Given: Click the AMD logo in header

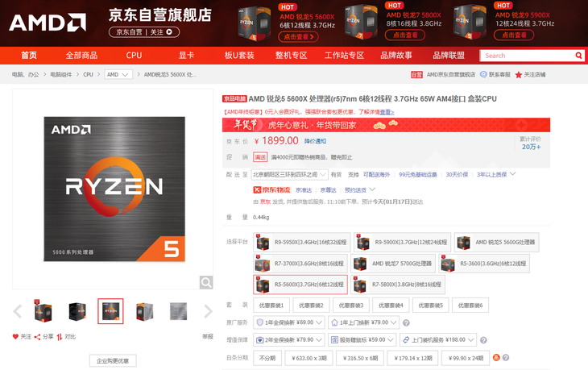Looking at the screenshot, I should tap(48, 22).
